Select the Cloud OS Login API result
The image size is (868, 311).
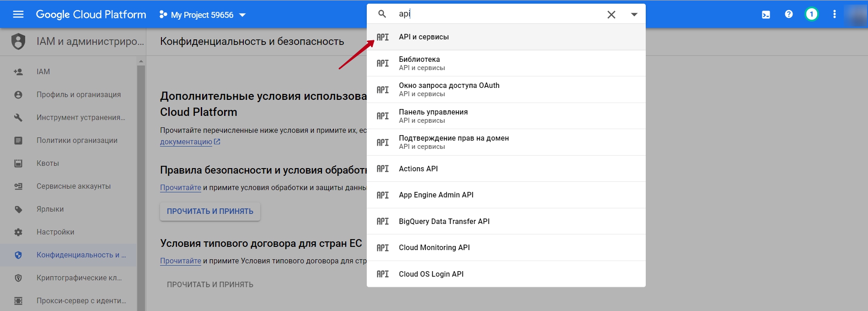point(506,274)
